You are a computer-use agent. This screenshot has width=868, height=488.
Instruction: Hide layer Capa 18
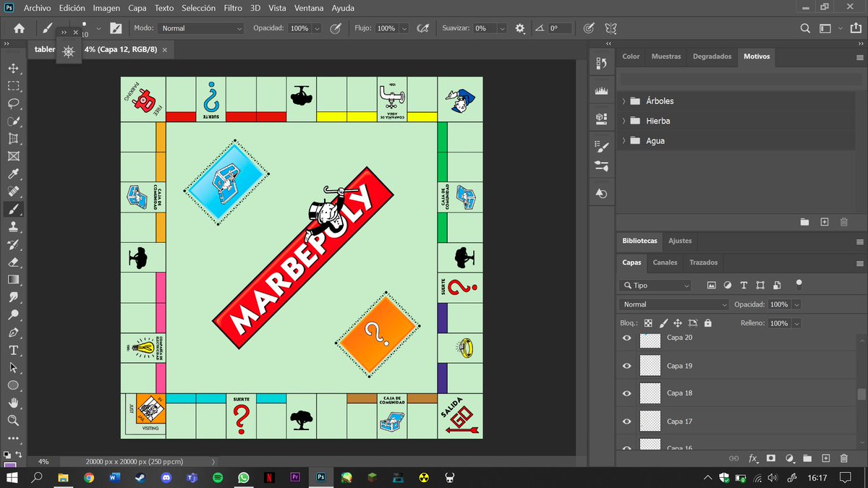627,393
